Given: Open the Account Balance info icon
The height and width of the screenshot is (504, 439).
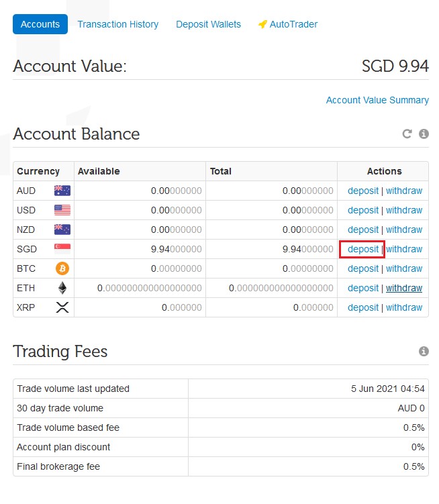Looking at the screenshot, I should 424,134.
